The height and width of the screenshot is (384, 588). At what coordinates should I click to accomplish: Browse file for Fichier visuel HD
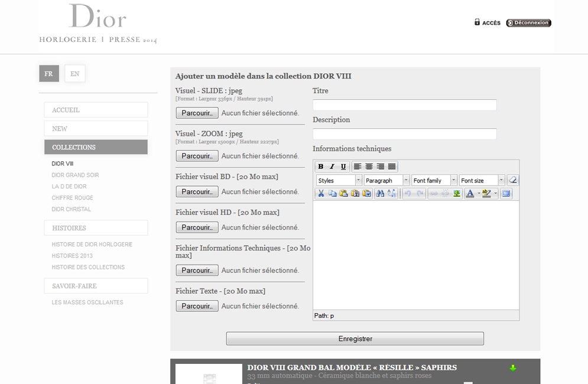tap(197, 227)
